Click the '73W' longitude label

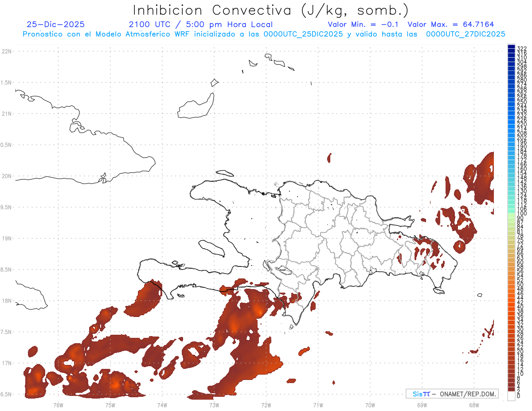coord(214,404)
